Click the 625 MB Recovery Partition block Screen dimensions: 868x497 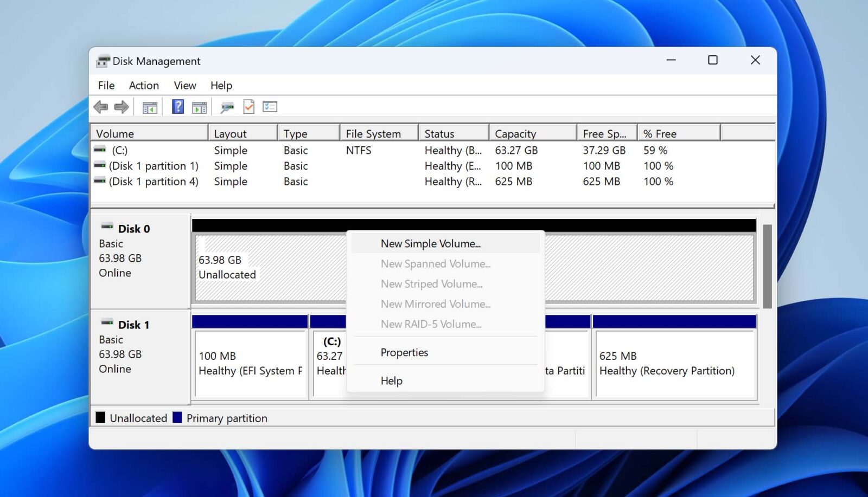pyautogui.click(x=674, y=363)
